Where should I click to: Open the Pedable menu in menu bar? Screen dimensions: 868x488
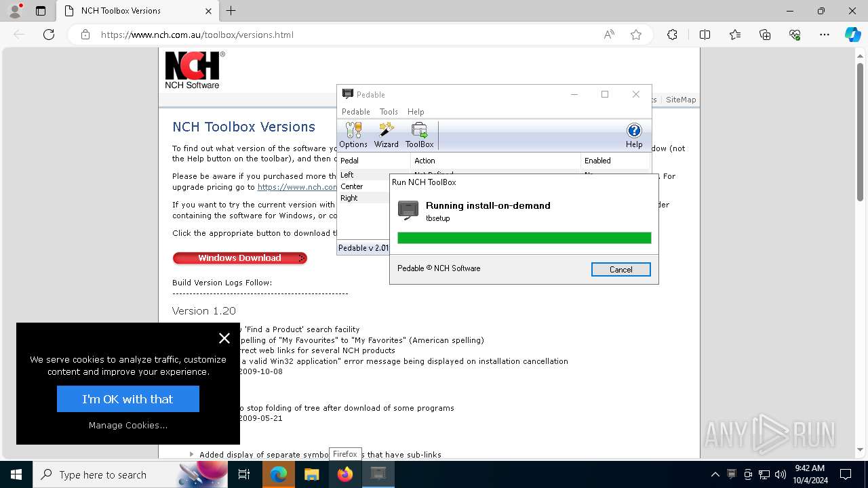click(355, 112)
